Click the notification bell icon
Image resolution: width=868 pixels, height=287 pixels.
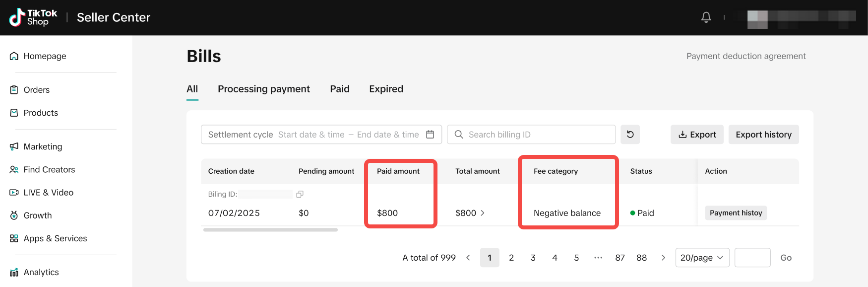[x=706, y=17]
